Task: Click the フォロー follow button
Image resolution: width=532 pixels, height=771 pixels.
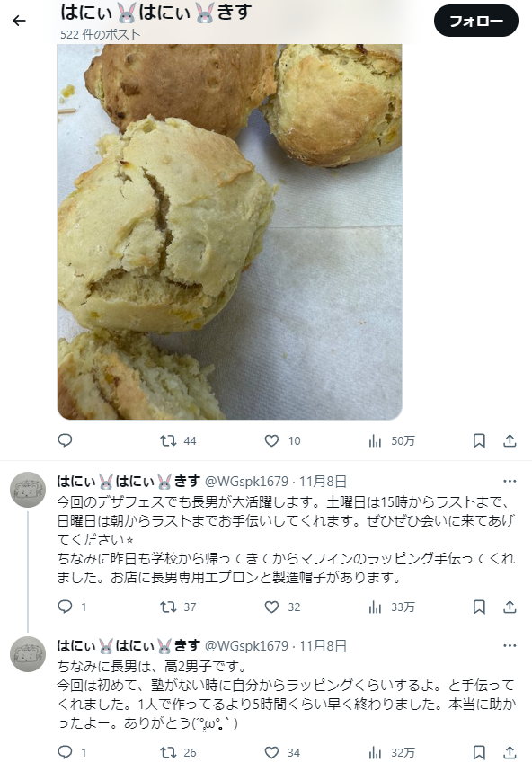Action: (475, 22)
